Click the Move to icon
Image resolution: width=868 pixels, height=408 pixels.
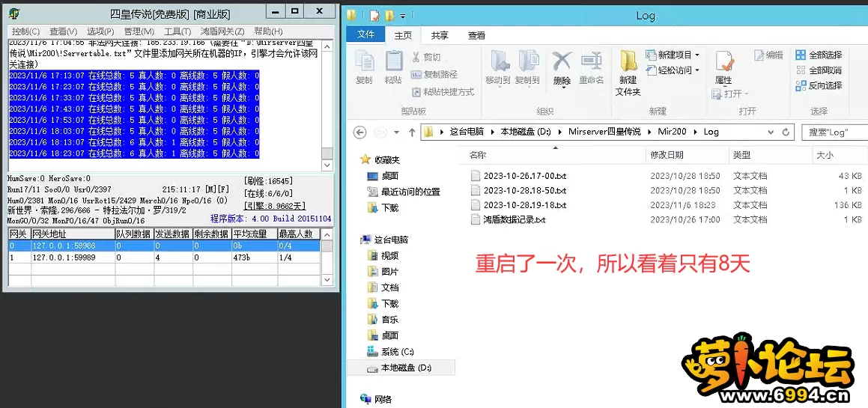pyautogui.click(x=500, y=61)
